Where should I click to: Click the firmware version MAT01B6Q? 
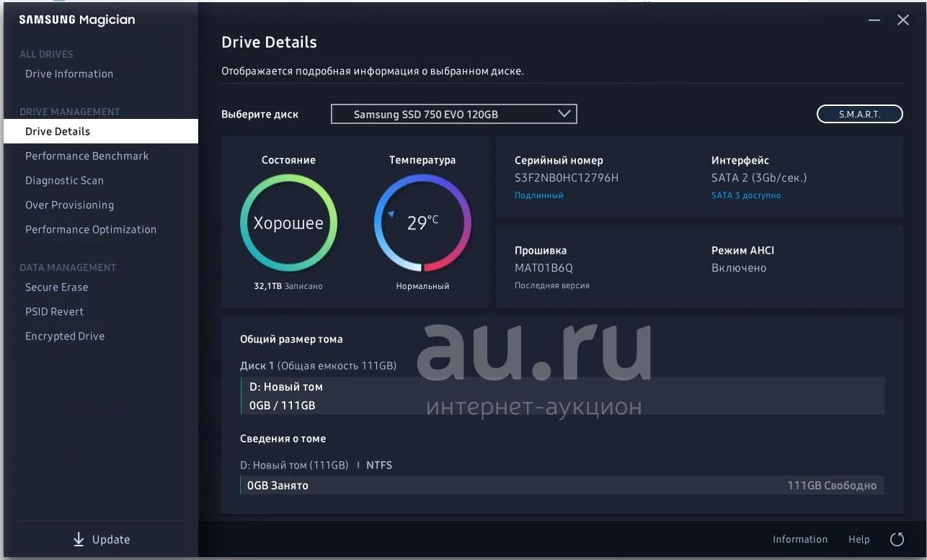coord(544,268)
